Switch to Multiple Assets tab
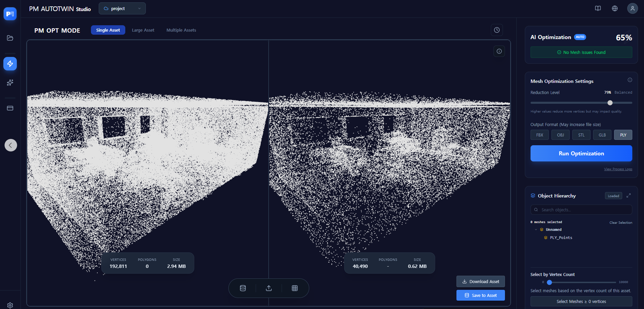The height and width of the screenshot is (309, 644). coord(181,30)
